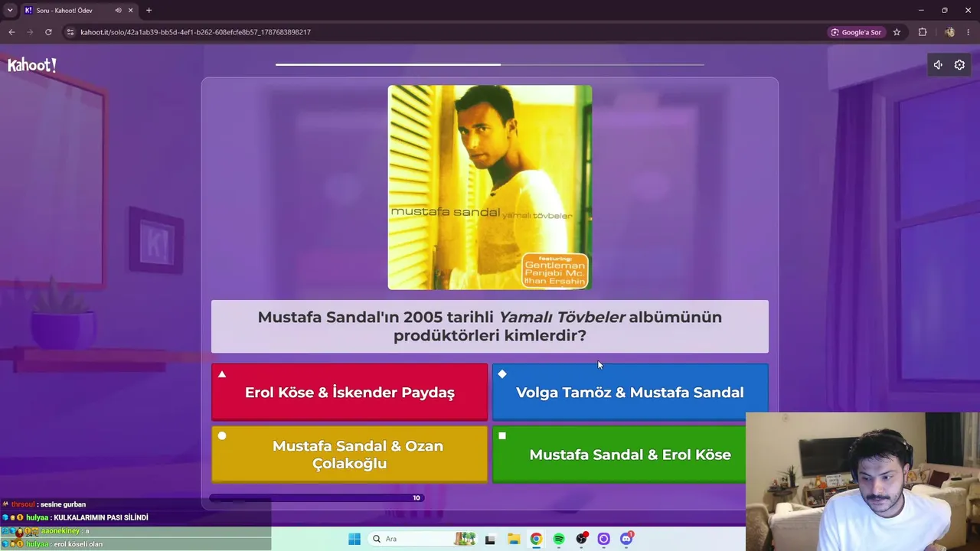Mute the Kahoot game sound
This screenshot has height=551, width=980.
pos(937,65)
